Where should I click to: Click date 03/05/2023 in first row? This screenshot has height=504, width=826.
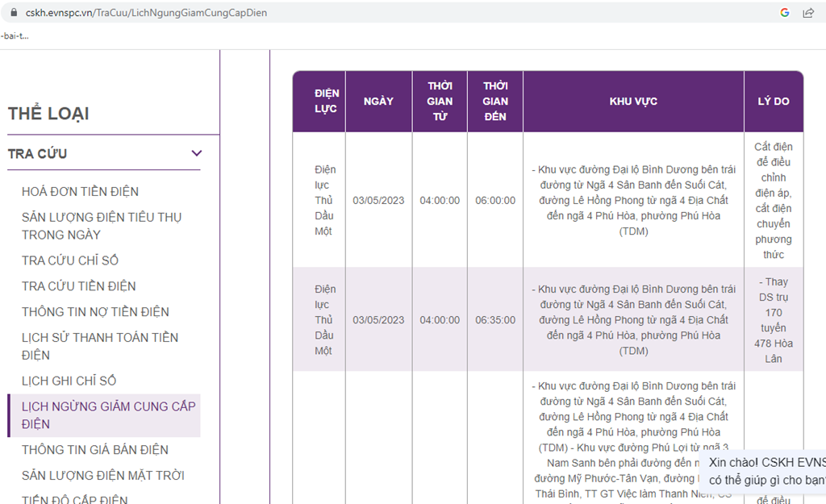(378, 201)
